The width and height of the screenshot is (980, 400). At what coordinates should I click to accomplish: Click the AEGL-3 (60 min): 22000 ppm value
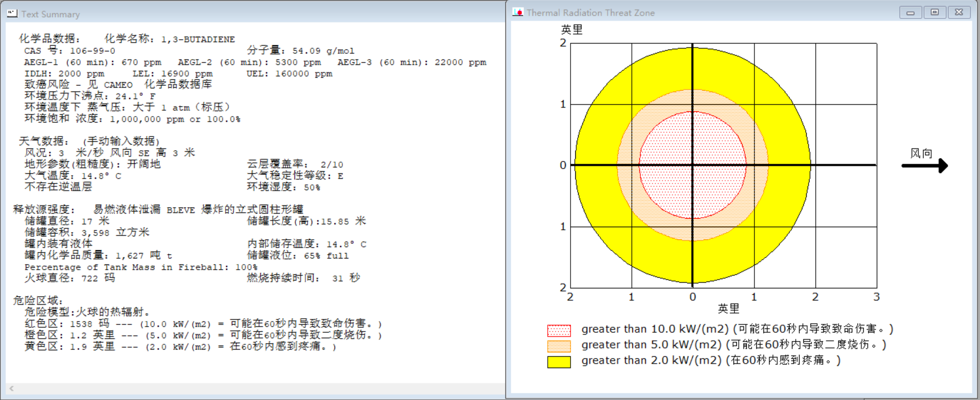[412, 62]
